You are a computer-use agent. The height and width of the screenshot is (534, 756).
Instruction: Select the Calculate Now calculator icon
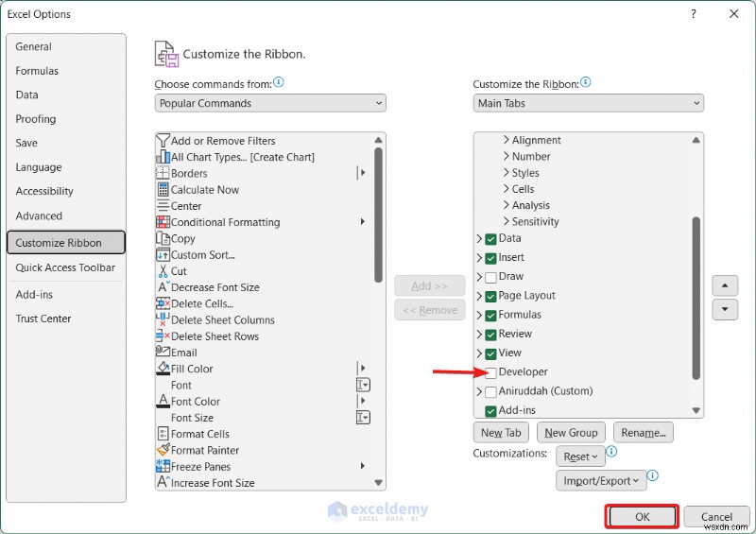point(163,189)
